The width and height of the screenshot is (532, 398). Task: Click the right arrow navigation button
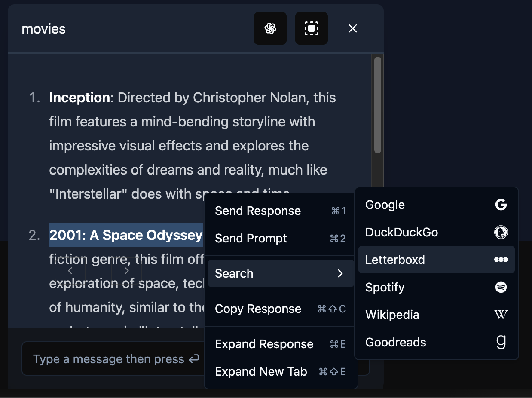tap(127, 271)
